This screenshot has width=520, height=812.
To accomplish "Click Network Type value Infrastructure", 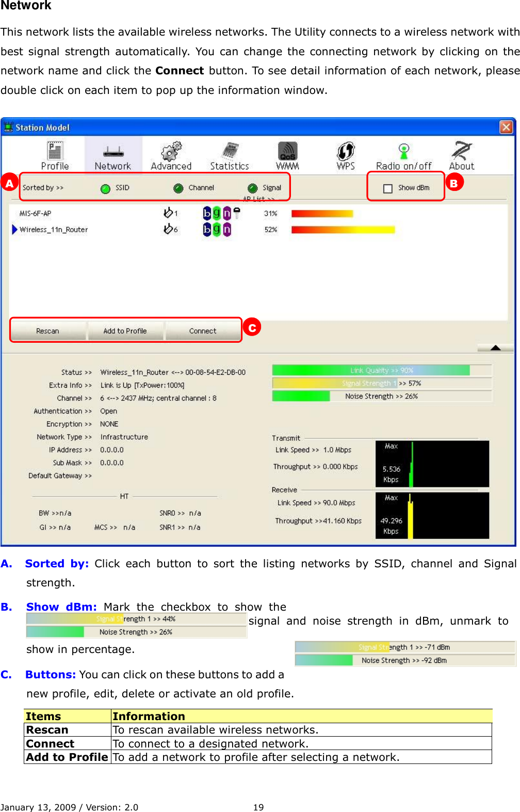I will (x=124, y=437).
